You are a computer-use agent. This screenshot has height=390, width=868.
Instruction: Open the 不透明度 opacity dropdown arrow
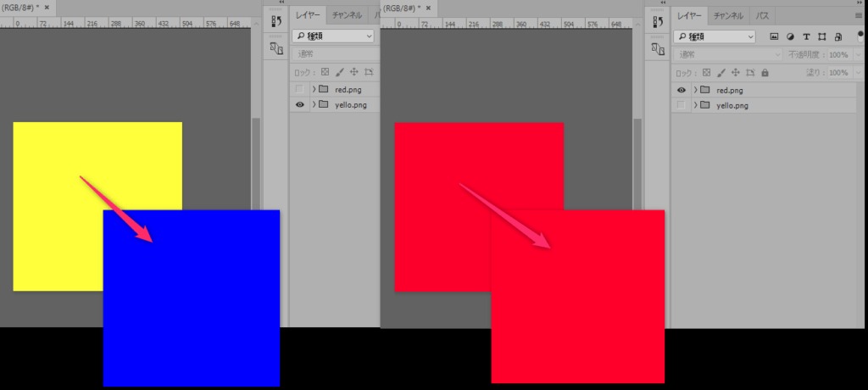854,54
